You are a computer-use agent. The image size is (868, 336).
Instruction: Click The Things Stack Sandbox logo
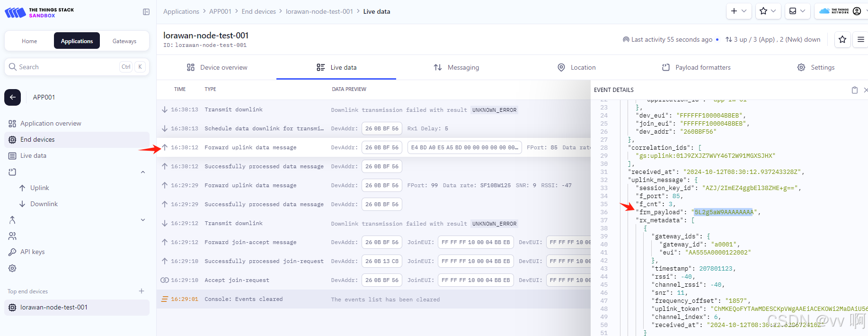coord(39,13)
